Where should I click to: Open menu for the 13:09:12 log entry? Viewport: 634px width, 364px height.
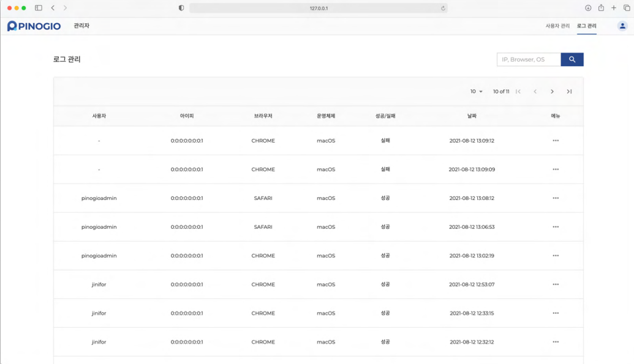[x=556, y=141]
